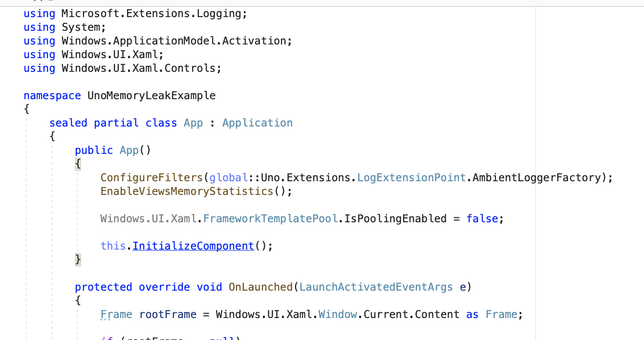
Task: Click the underlined InitializeComponent method call
Action: 193,246
